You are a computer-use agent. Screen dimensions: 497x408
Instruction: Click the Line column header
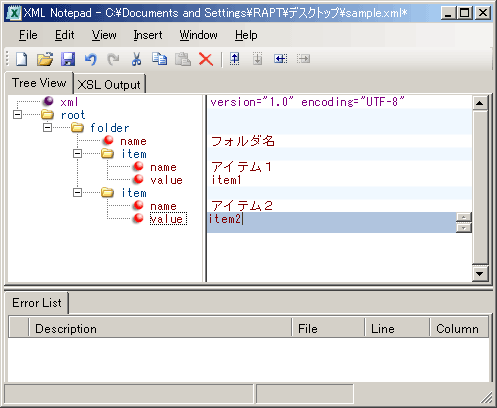tap(397, 329)
